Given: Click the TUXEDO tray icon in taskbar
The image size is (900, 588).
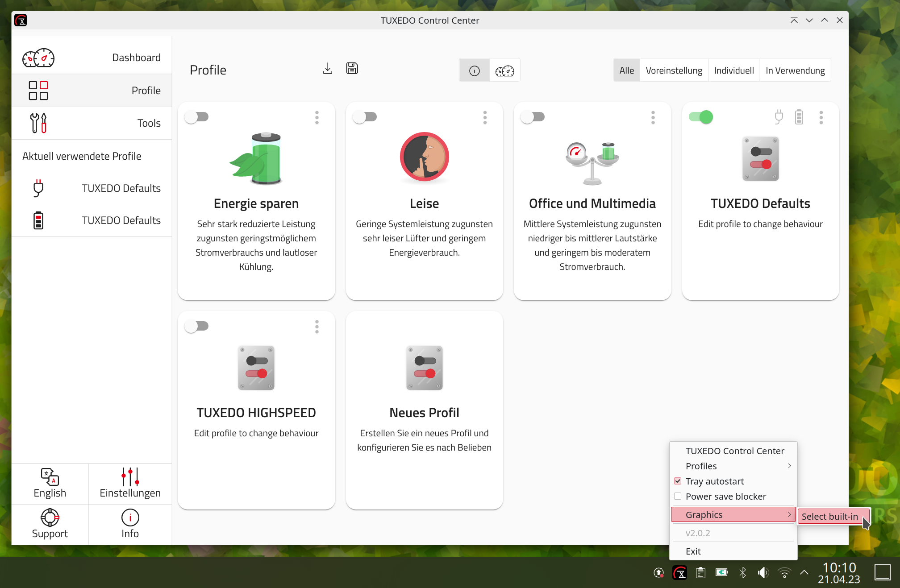Looking at the screenshot, I should click(x=680, y=573).
